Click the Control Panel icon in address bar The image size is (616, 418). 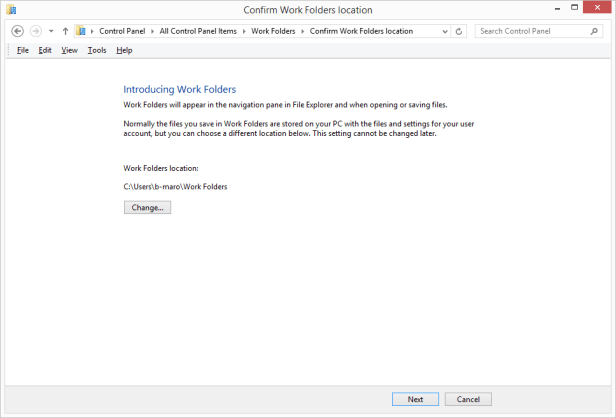pos(81,31)
